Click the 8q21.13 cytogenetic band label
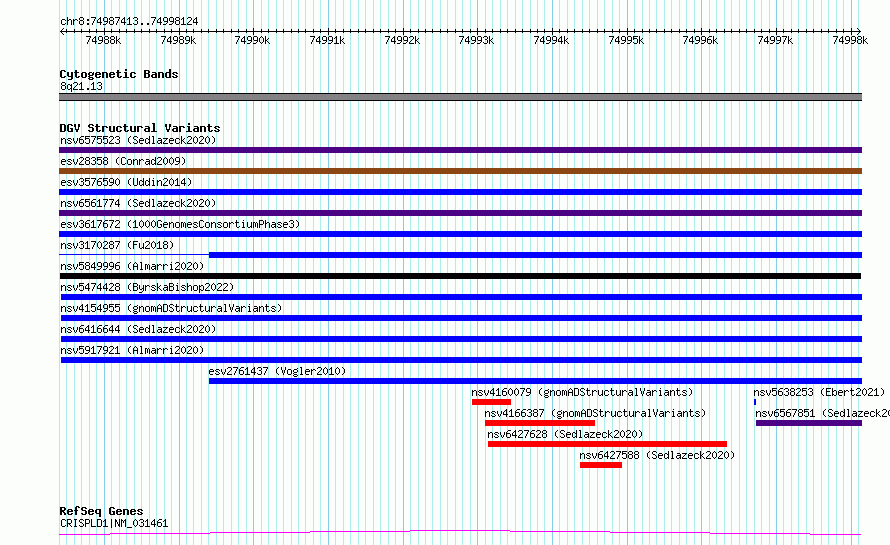The width and height of the screenshot is (890, 545). [x=81, y=86]
